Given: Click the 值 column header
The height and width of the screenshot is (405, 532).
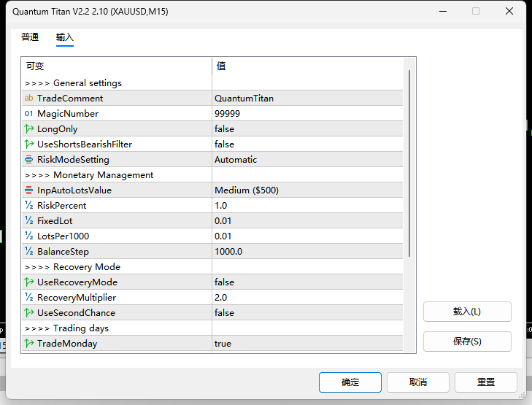Looking at the screenshot, I should click(x=307, y=66).
